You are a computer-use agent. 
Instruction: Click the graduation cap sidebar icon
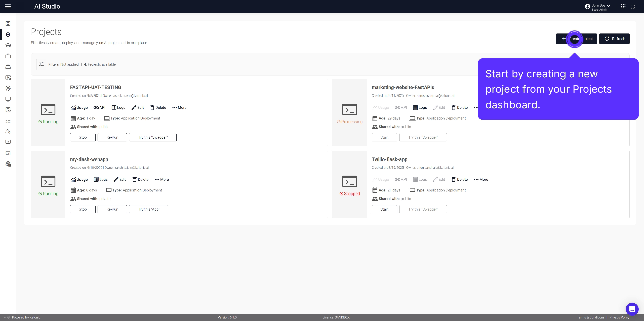pos(8,45)
